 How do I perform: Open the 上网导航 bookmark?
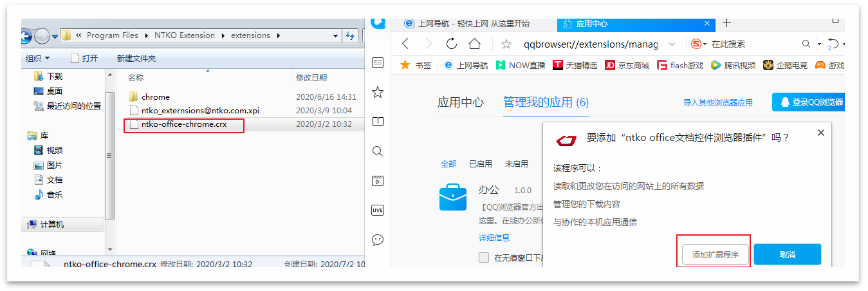[x=465, y=65]
